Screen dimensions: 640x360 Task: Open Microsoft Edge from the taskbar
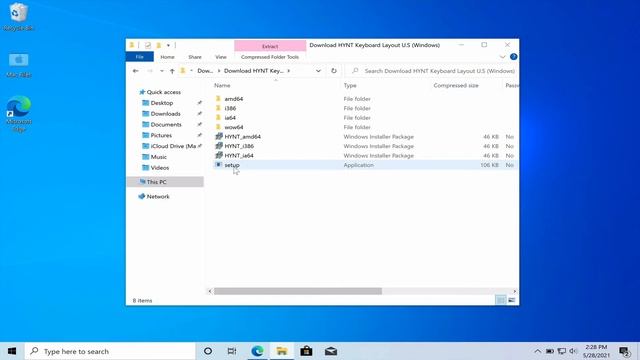[x=257, y=351]
